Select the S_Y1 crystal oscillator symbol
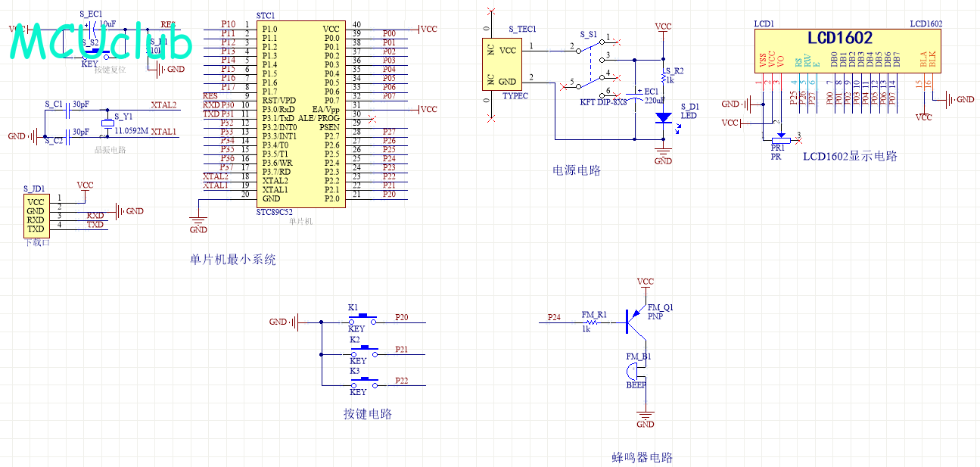Image resolution: width=980 pixels, height=467 pixels. (107, 123)
